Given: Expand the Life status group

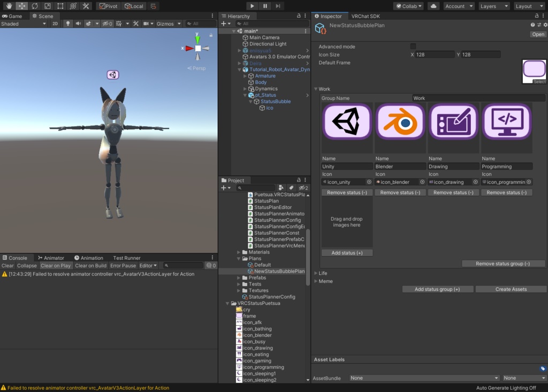Looking at the screenshot, I should 323,273.
